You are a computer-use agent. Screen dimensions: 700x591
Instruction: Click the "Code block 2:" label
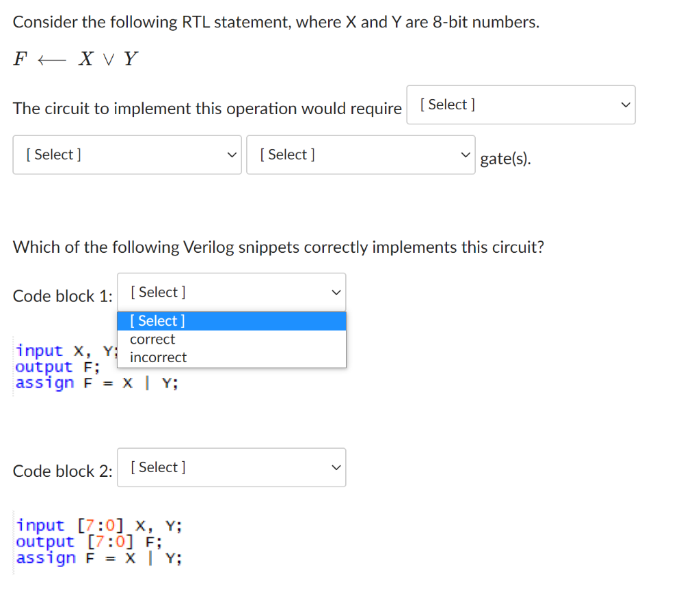coord(62,471)
